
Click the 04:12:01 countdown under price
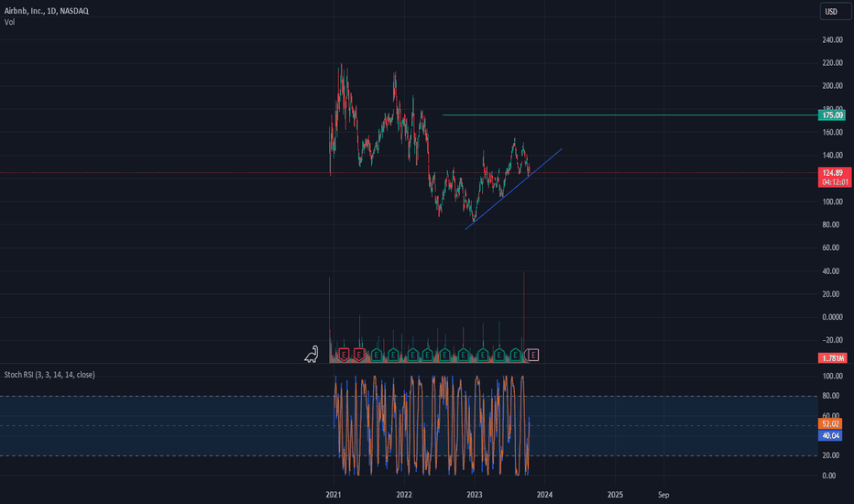pyautogui.click(x=834, y=182)
